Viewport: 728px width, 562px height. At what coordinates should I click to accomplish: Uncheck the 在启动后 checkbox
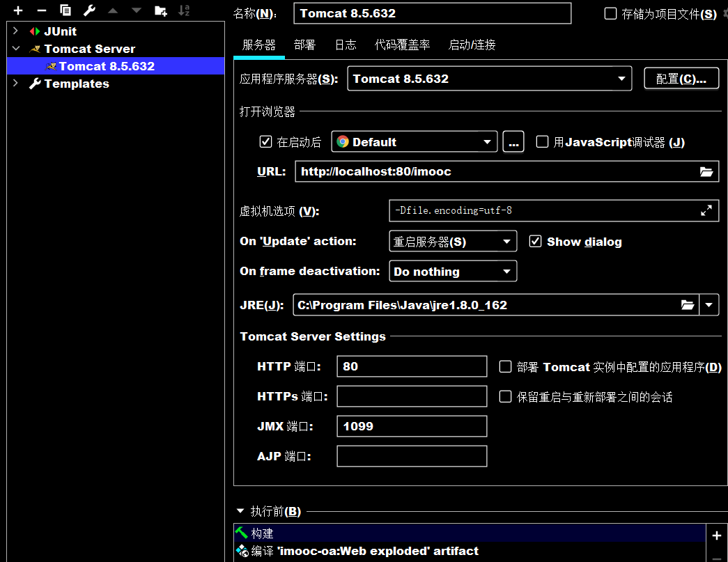point(265,141)
